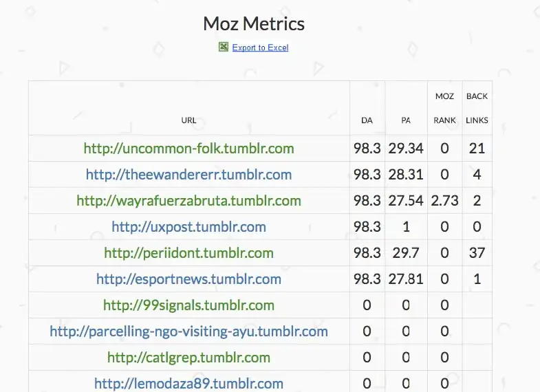This screenshot has height=392, width=540.
Task: Follow the catlgrep.tumblr.com link
Action: [188, 358]
